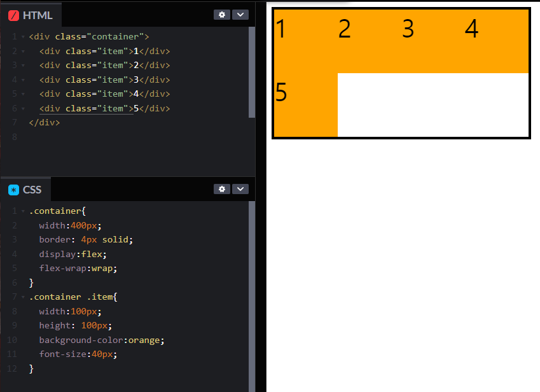The image size is (540, 392).
Task: Click the closing </div> tag line
Action: click(x=45, y=122)
